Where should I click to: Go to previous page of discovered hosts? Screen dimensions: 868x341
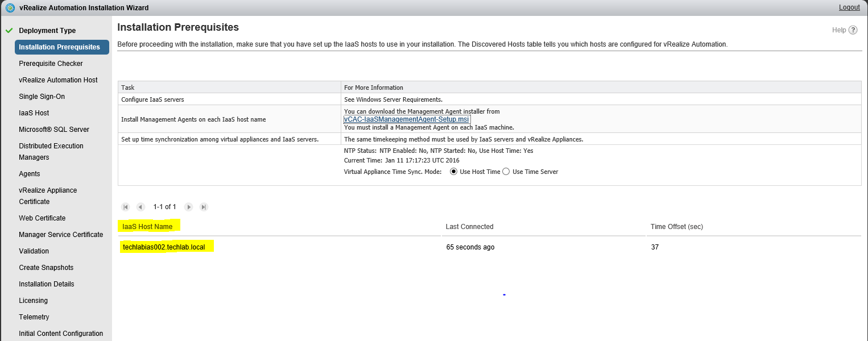[x=140, y=207]
